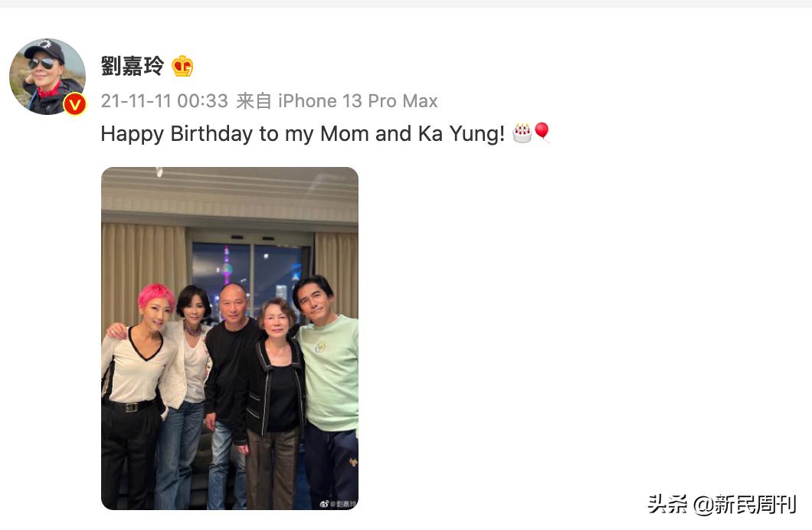This screenshot has height=530, width=812.
Task: Click the sunglasses in the profile avatar
Action: [x=41, y=64]
